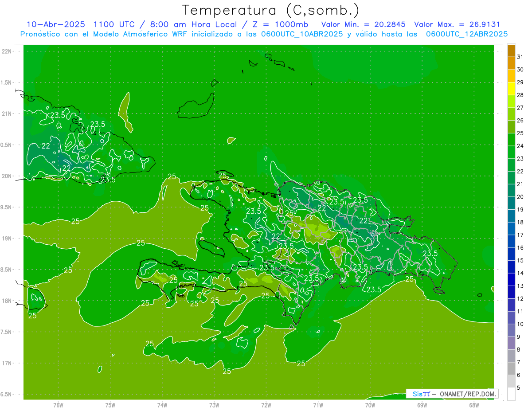Click the 21N latitude axis label
The image size is (532, 411).
7,114
